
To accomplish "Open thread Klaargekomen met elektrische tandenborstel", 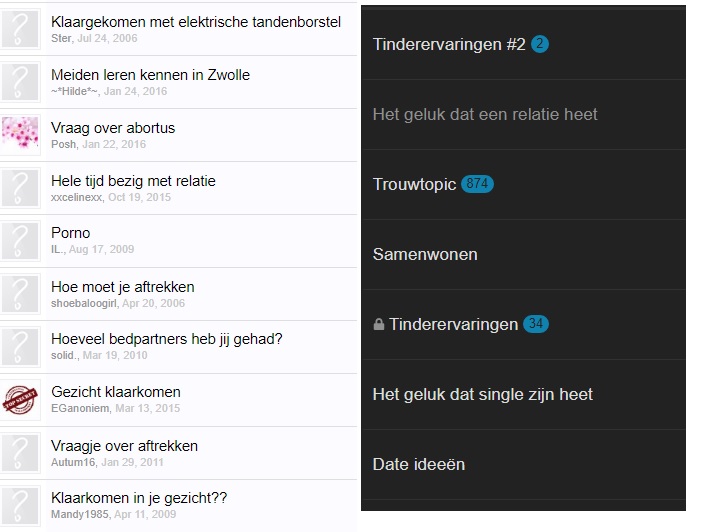I will point(196,22).
